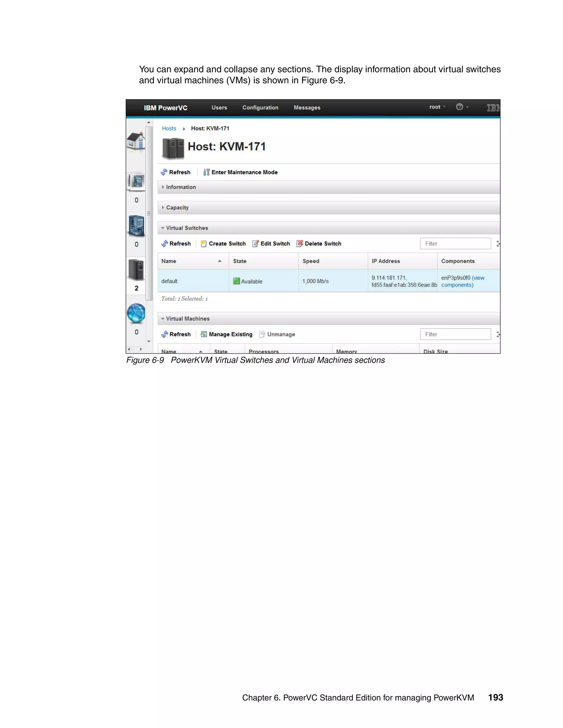The image size is (563, 728).
Task: Open the Messages menu
Action: (307, 108)
